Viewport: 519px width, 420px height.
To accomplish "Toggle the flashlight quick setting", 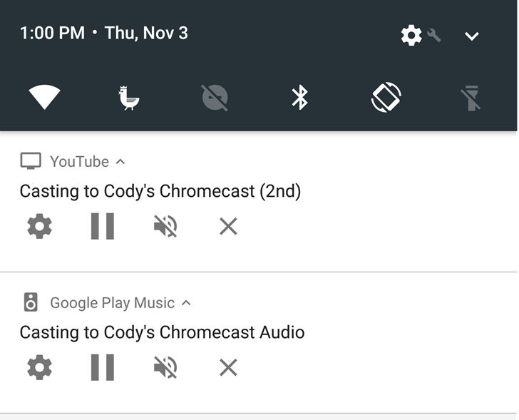I will 471,97.
